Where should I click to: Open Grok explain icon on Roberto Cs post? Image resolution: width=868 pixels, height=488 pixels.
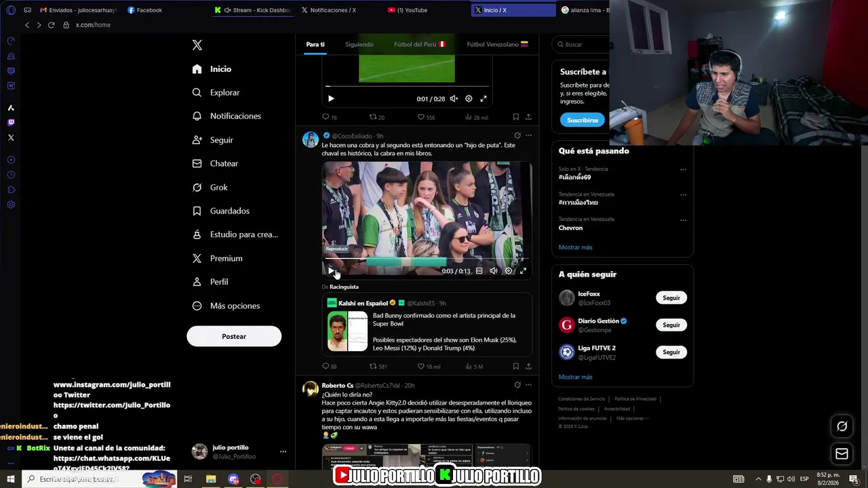[517, 385]
